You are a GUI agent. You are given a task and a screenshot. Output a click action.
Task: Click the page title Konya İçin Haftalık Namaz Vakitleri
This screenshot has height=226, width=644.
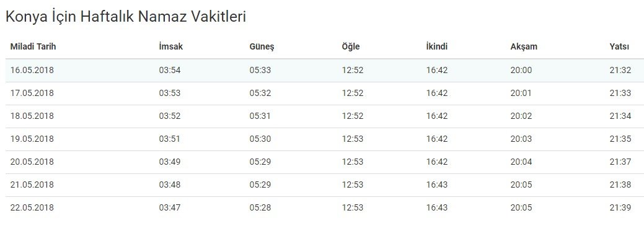tap(126, 17)
